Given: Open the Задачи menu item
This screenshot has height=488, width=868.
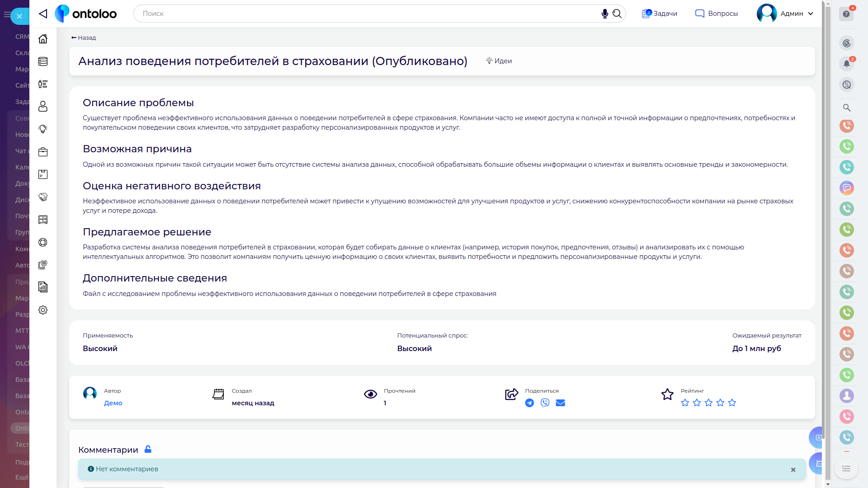Looking at the screenshot, I should pyautogui.click(x=660, y=14).
